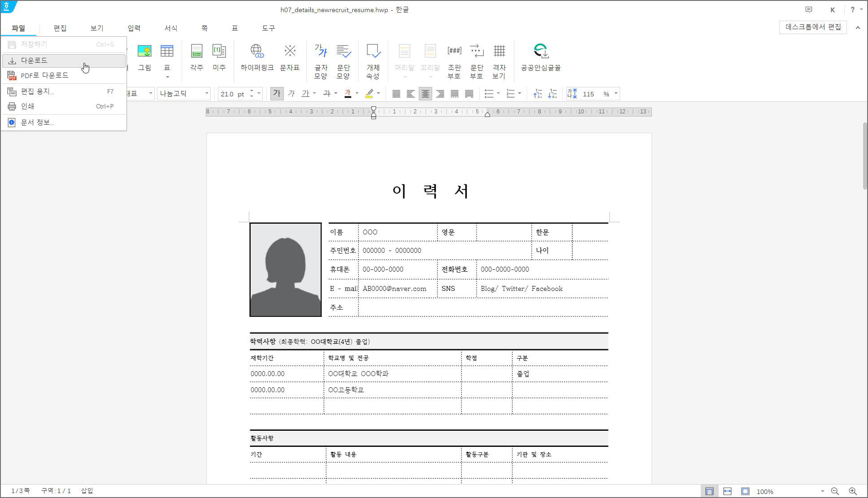Open the line spacing 115% dropdown
This screenshot has height=498, width=868.
pyautogui.click(x=616, y=94)
